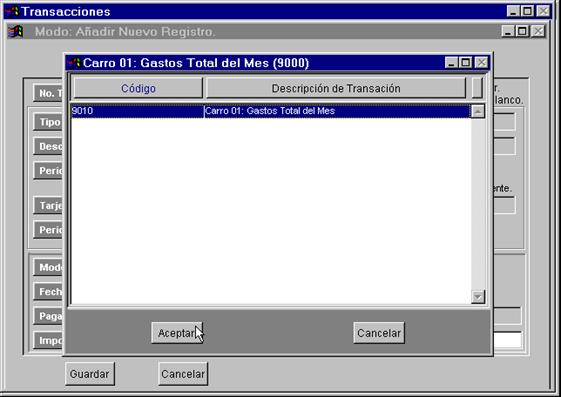The height and width of the screenshot is (397, 561).
Task: Click the Paga label button in background form
Action: [x=48, y=316]
